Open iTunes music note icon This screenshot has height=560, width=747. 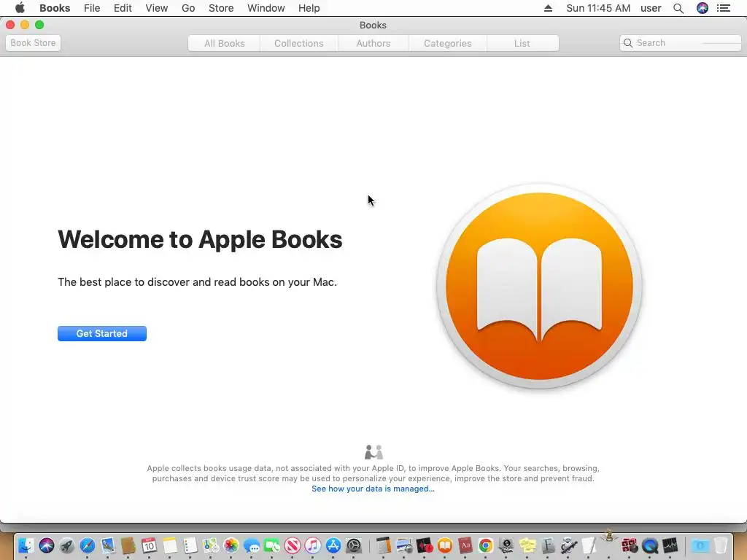tap(313, 545)
